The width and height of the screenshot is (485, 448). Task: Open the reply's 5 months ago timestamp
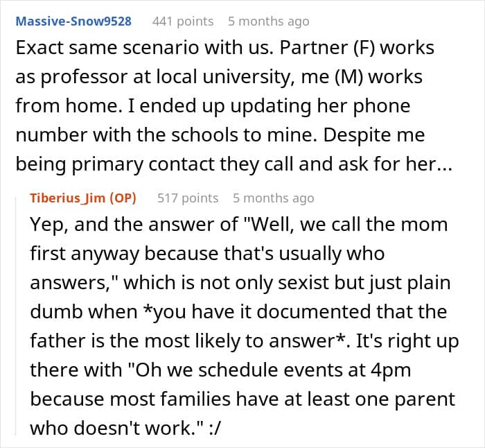tap(274, 198)
